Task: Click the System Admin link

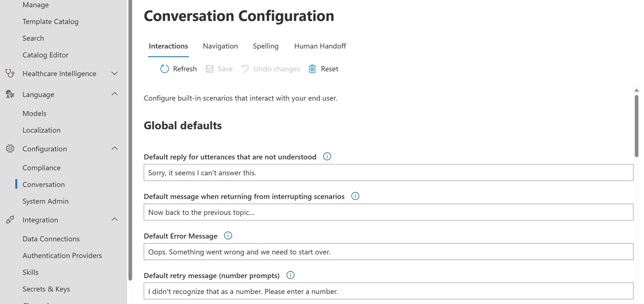Action: tap(46, 201)
